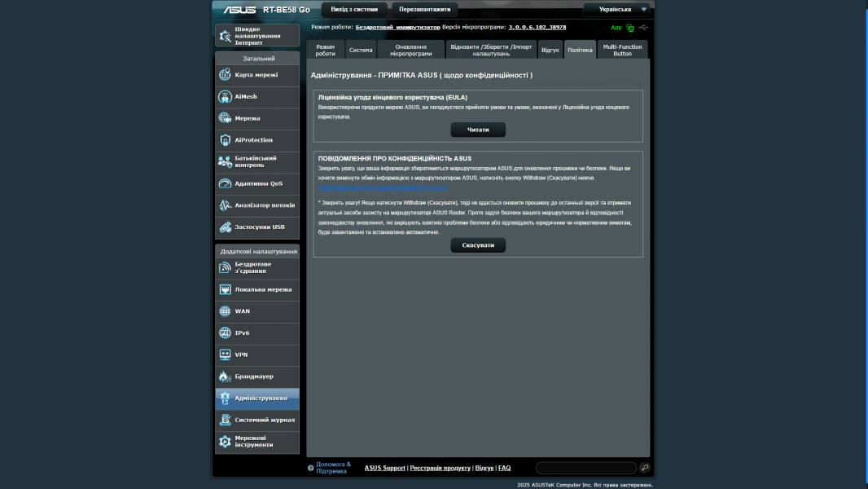Viewport: 868px width, 489px height.
Task: Open the Українська language selector
Action: pos(616,9)
